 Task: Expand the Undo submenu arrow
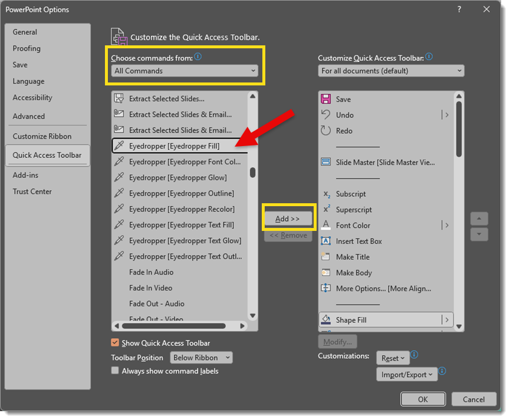pos(446,115)
